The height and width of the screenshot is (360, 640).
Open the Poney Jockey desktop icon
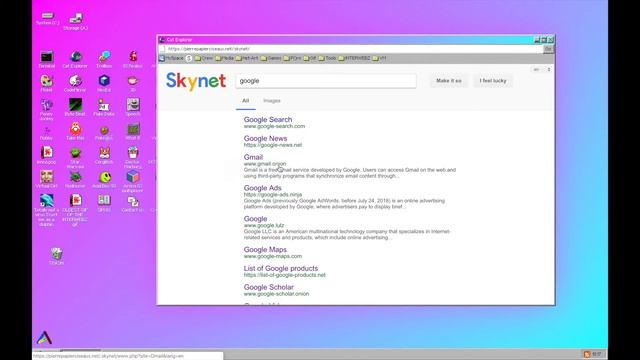[47, 109]
